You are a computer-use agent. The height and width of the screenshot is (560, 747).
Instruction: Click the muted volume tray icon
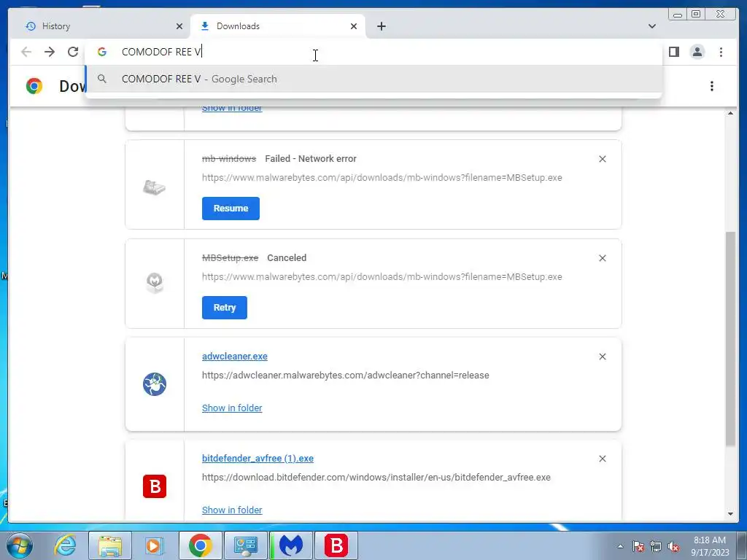(673, 546)
